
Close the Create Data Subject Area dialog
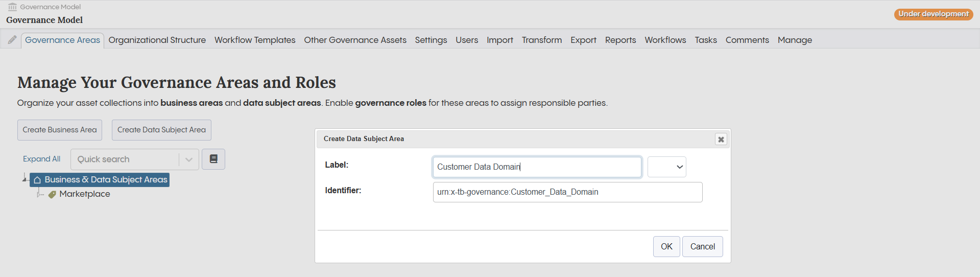[x=721, y=139]
